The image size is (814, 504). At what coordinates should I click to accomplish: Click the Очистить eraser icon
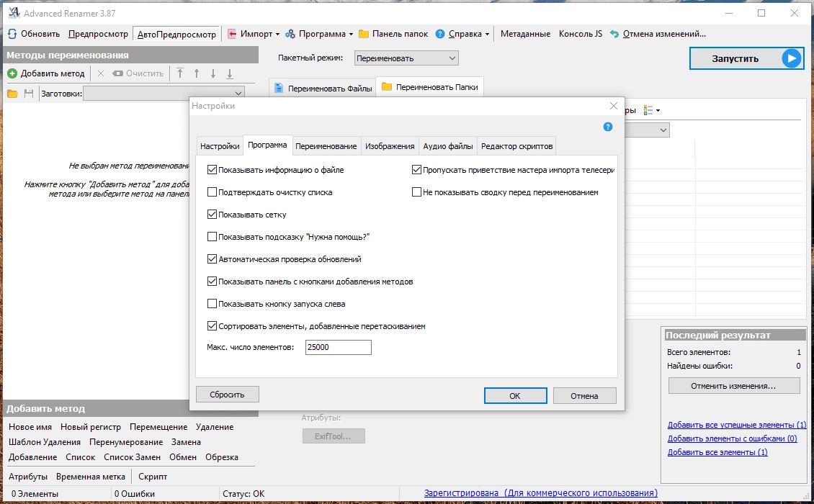(x=118, y=73)
